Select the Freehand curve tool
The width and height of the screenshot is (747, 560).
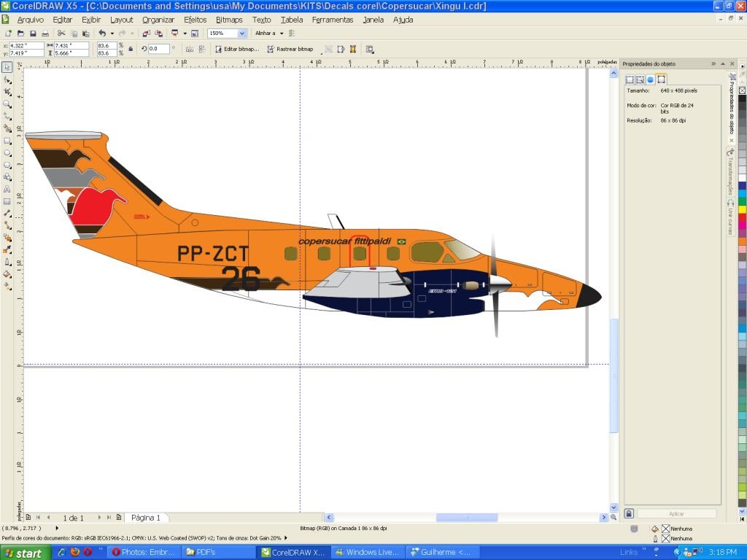[7, 116]
